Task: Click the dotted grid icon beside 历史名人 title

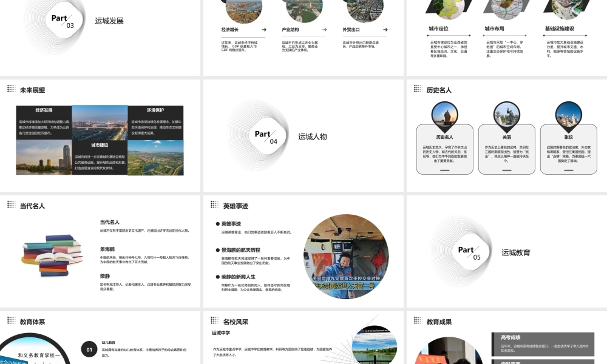Action: (418, 89)
